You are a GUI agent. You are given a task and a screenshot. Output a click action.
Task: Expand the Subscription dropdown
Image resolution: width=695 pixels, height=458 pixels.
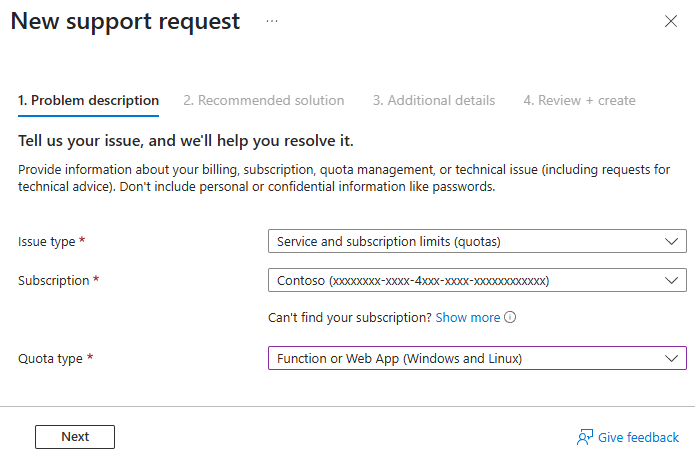[x=477, y=280]
